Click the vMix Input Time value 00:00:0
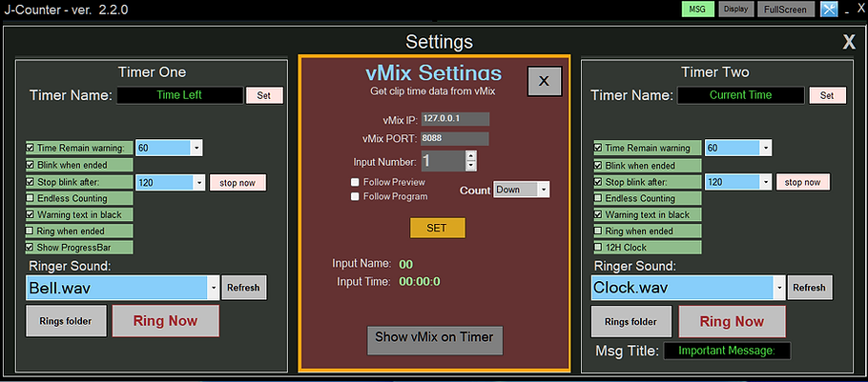868x382 pixels. click(x=420, y=281)
